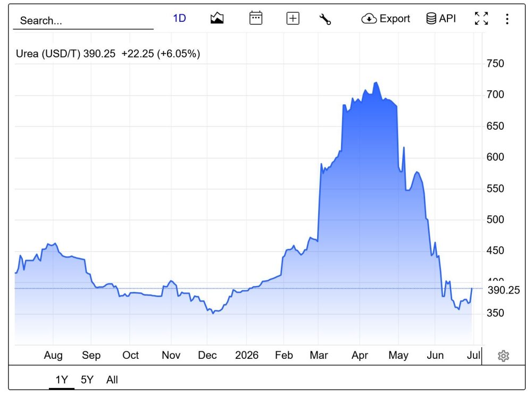This screenshot has height=395, width=532.
Task: Click the 750 price axis label
Action: click(495, 63)
